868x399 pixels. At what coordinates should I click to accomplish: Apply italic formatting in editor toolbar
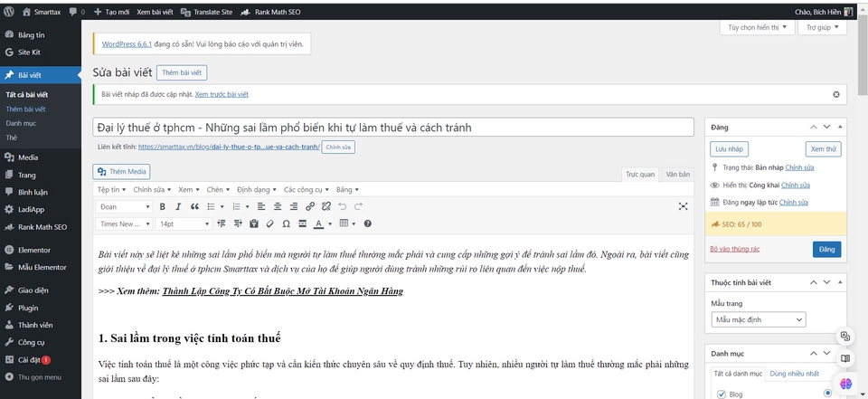click(x=178, y=206)
